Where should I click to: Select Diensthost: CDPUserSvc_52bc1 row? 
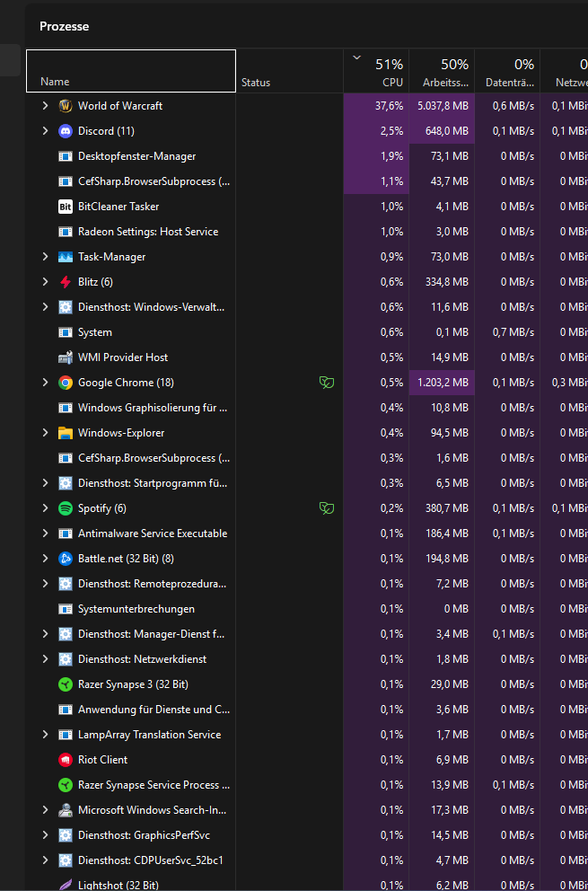pos(307,860)
